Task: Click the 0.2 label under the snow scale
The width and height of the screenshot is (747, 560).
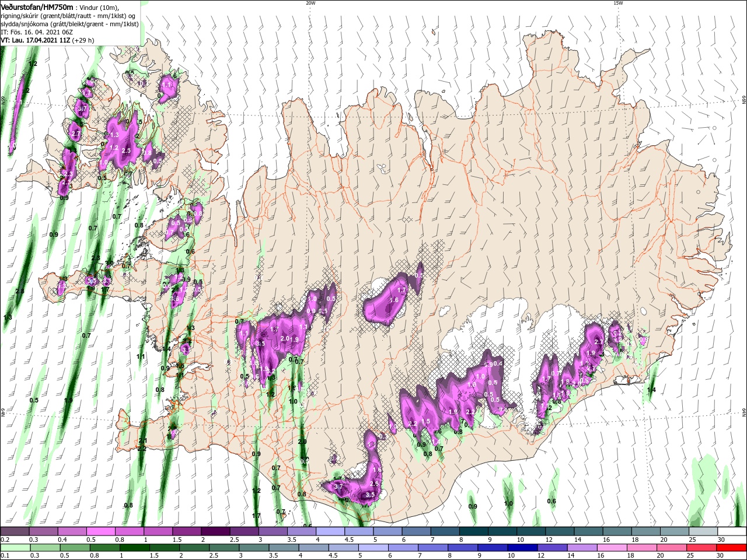Action: click(5, 540)
